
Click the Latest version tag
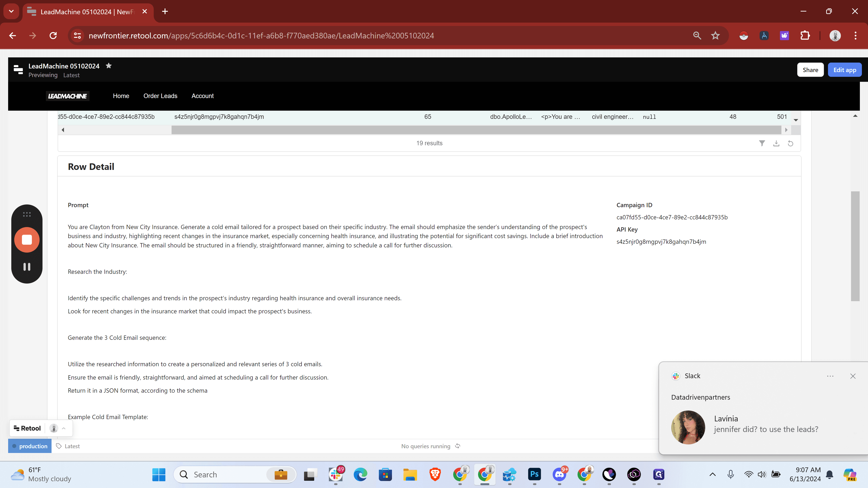(68, 446)
